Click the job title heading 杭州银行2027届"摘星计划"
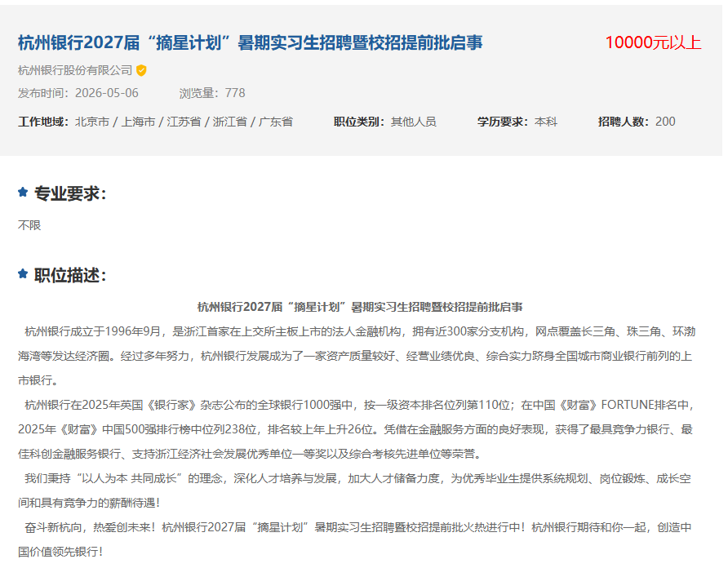 click(x=251, y=42)
